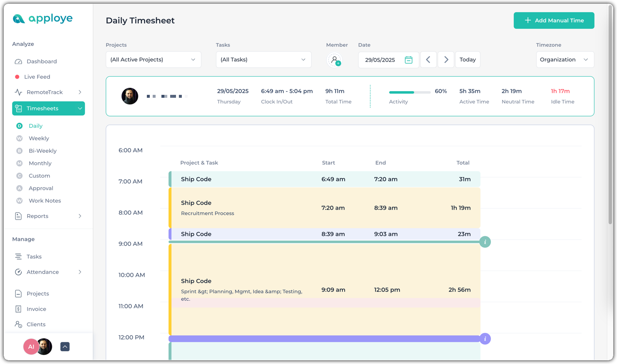
Task: Click the 2h 19m neutral time value
Action: [x=512, y=91]
